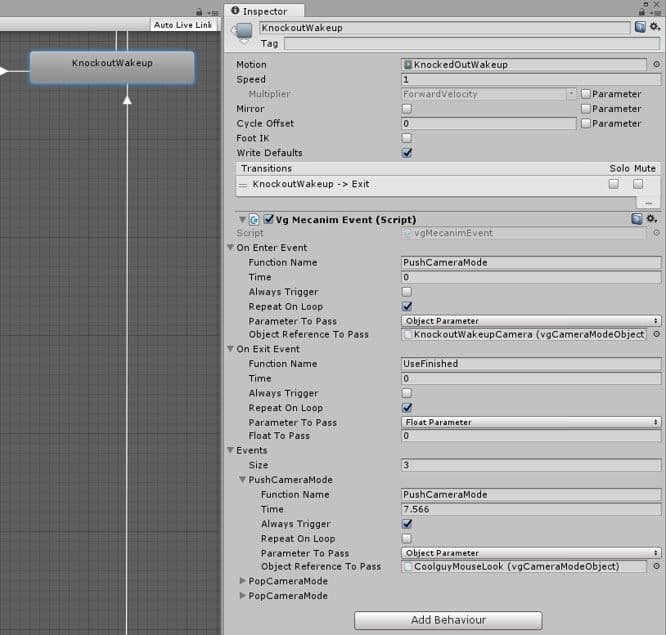Open Vg Mecanim Event gear menu
The image size is (666, 635).
click(x=652, y=219)
